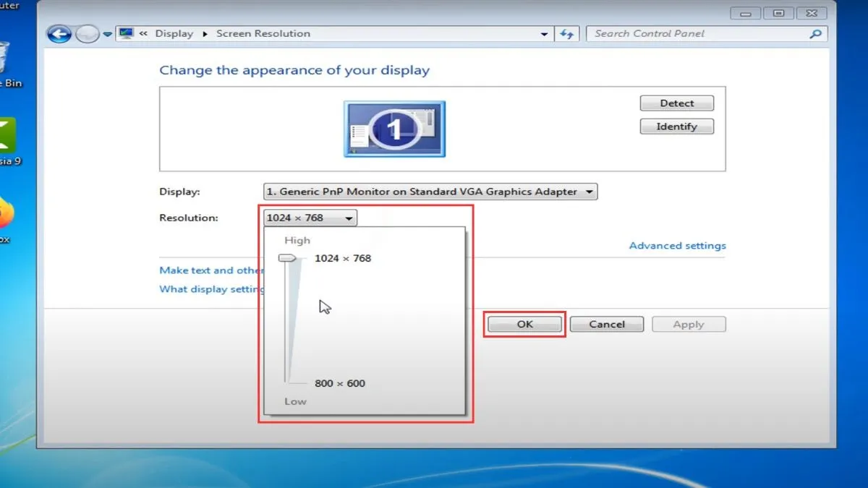The width and height of the screenshot is (868, 488).
Task: Select the monitor 1 display thumbnail
Action: point(394,129)
